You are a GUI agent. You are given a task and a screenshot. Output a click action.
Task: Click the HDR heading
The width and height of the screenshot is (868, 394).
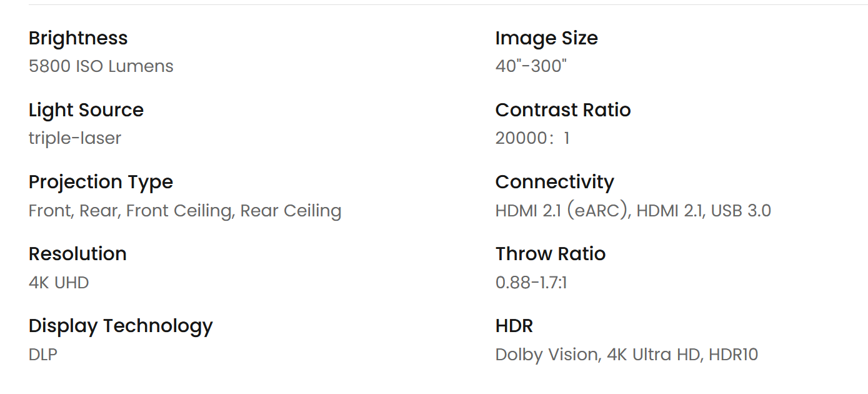coord(514,326)
